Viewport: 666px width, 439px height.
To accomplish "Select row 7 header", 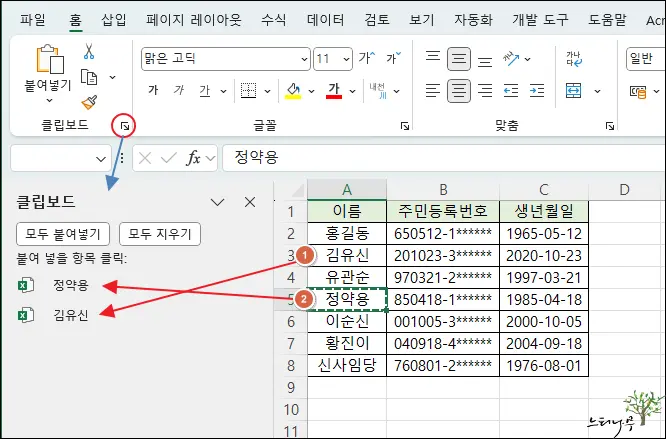I will (291, 343).
